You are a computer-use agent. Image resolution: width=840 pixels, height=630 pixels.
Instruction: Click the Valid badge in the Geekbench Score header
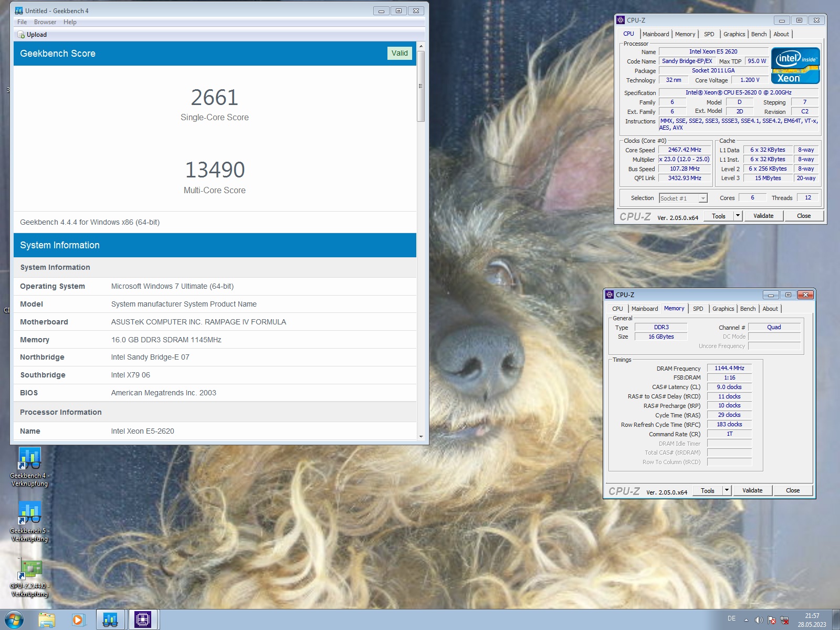400,53
